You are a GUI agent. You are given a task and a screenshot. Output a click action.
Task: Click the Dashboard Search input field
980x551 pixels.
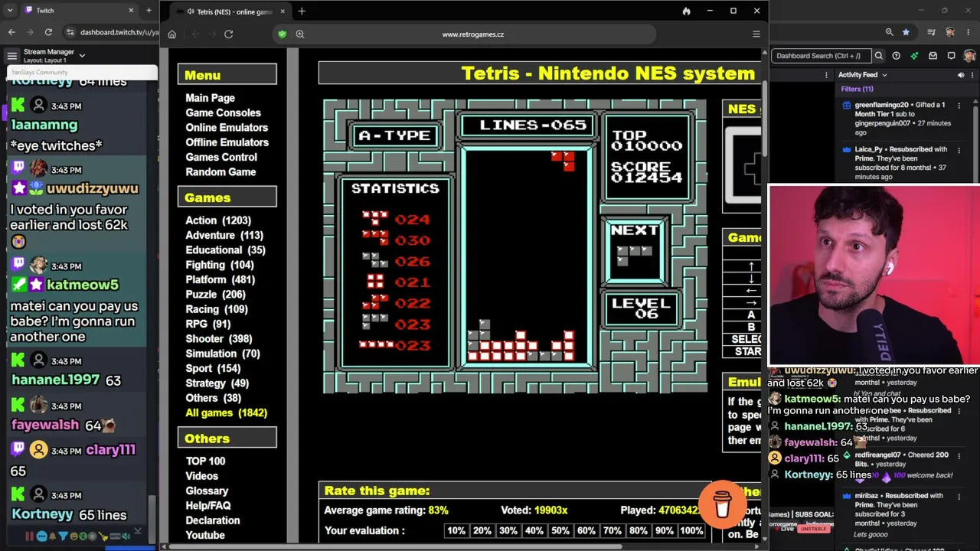(x=821, y=55)
